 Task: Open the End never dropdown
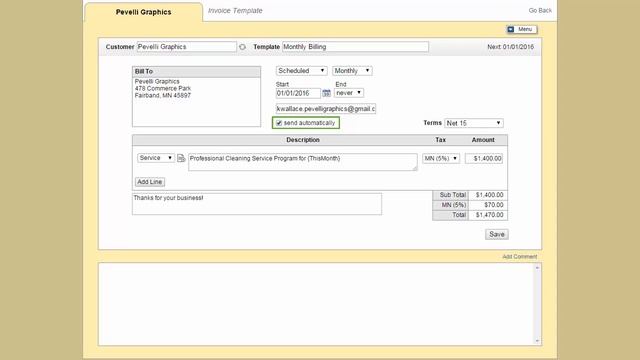point(349,93)
